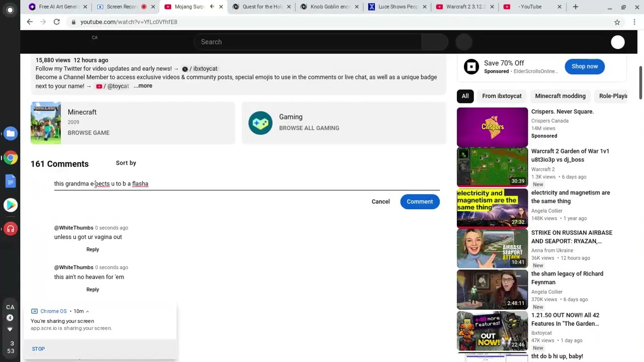Open the Play Store shelf icon

[x=10, y=205]
